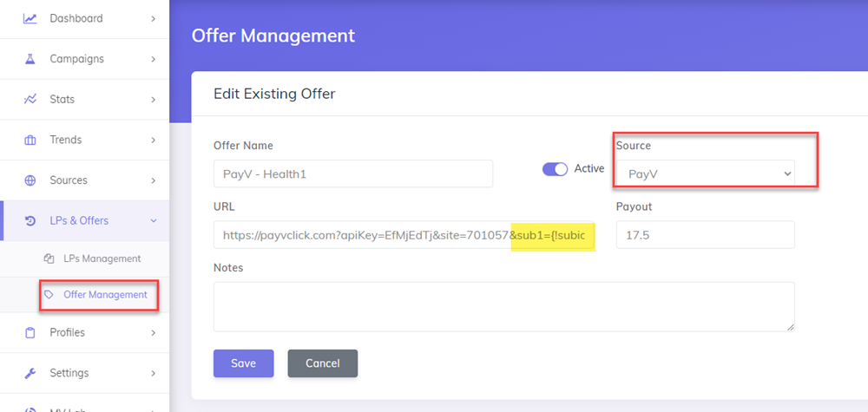This screenshot has height=412, width=868.
Task: Click the Notes resize handle corner
Action: [791, 327]
